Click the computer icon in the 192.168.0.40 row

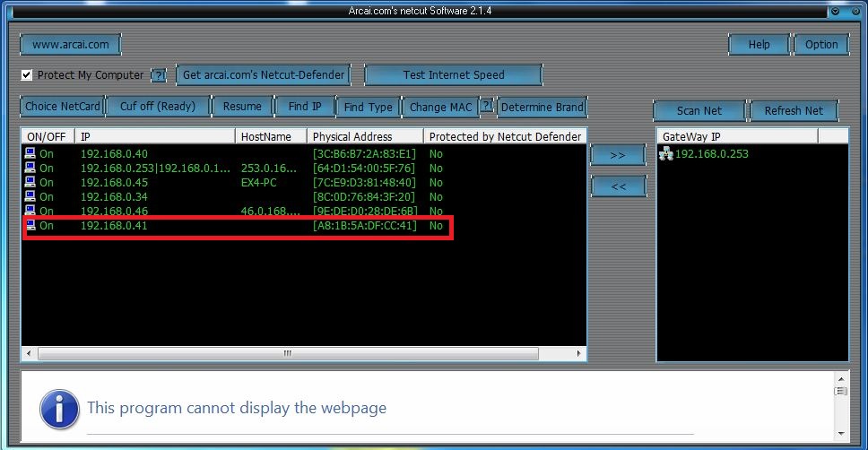[30, 153]
